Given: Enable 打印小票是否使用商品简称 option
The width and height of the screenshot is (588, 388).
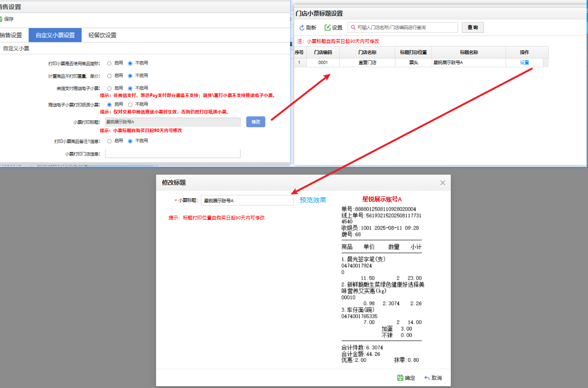Looking at the screenshot, I should [x=110, y=63].
